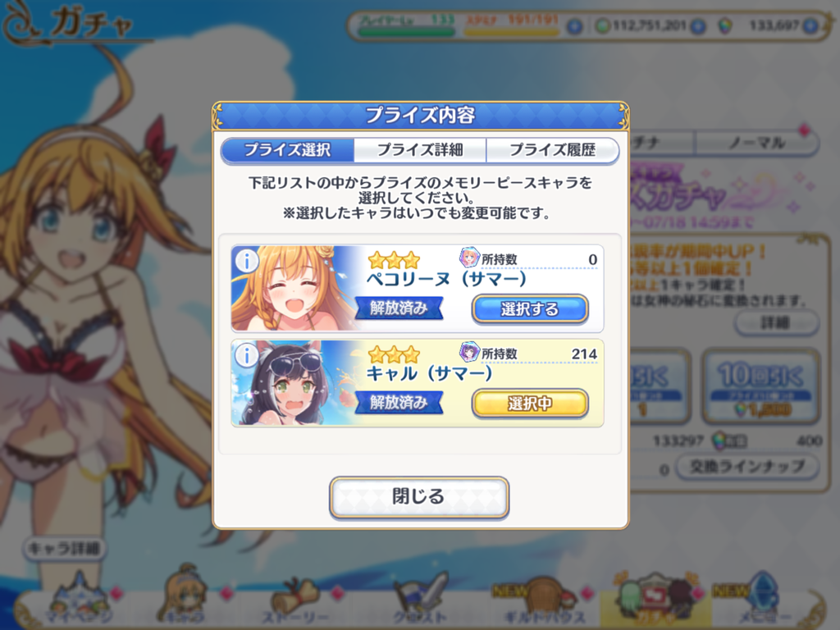Open info icon for ペコリーヌ(サマー)
840x630 pixels.
click(246, 262)
